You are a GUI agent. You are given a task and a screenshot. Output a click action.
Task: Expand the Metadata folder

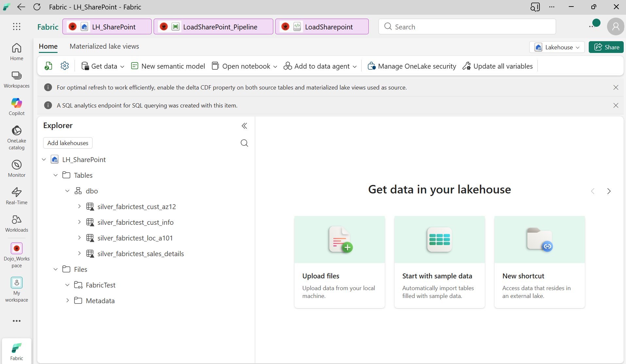click(67, 301)
